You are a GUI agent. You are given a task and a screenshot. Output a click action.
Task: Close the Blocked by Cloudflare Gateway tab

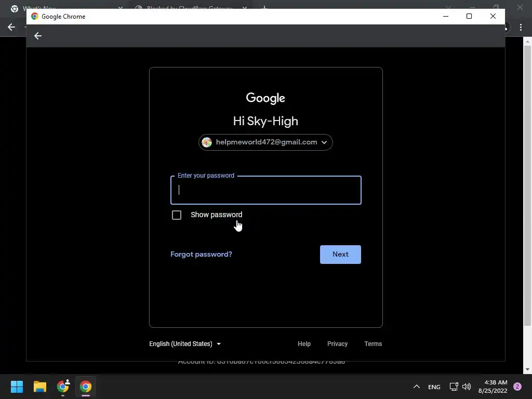[x=245, y=7]
